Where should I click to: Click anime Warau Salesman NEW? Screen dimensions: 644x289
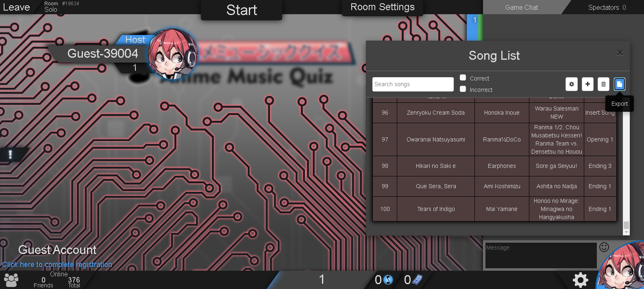click(x=557, y=113)
